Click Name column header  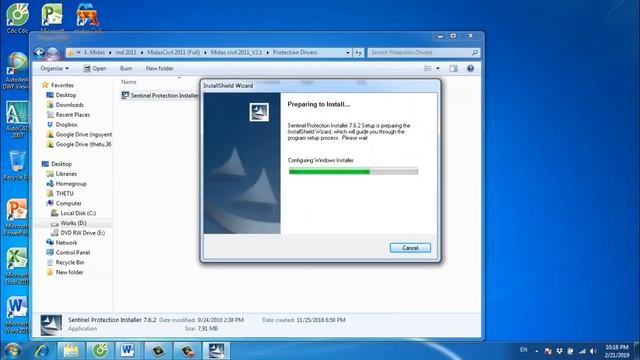[x=129, y=82]
